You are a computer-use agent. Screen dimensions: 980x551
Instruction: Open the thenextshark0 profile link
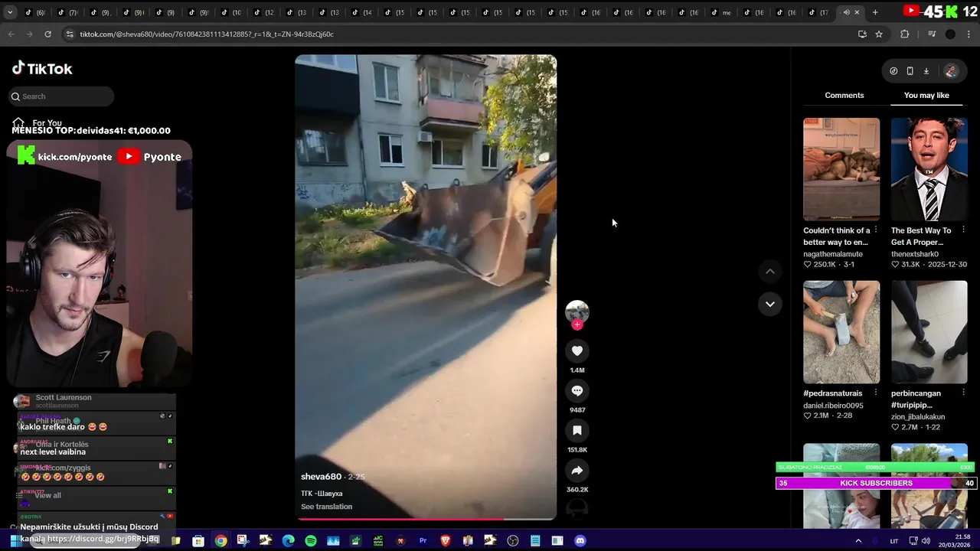(915, 254)
